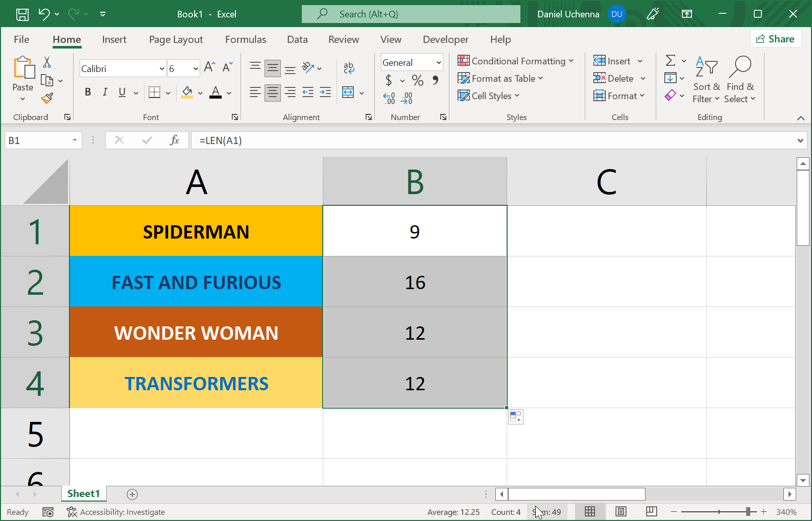Switch to Page Layout view in status bar
The image size is (812, 521).
click(x=620, y=512)
